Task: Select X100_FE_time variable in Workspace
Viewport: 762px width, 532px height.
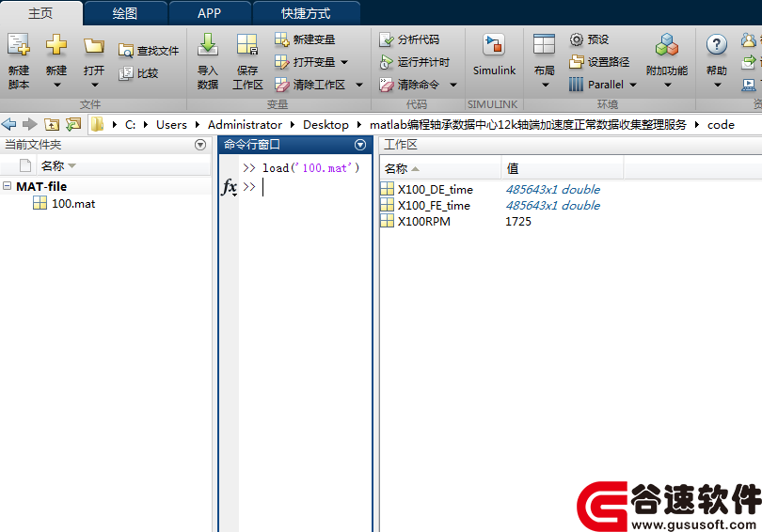Action: 434,205
